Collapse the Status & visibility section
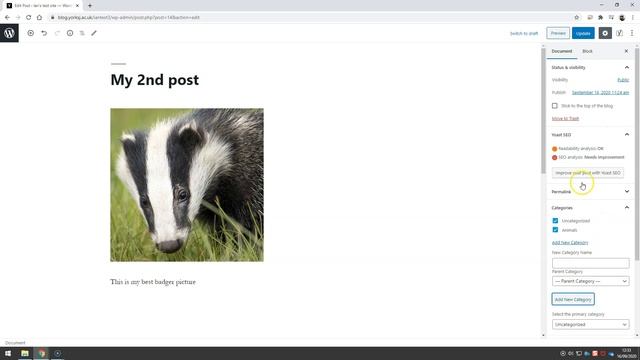 point(627,67)
